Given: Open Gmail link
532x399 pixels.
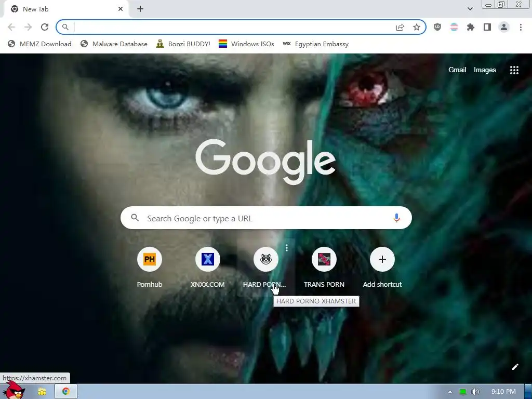Looking at the screenshot, I should pyautogui.click(x=457, y=70).
